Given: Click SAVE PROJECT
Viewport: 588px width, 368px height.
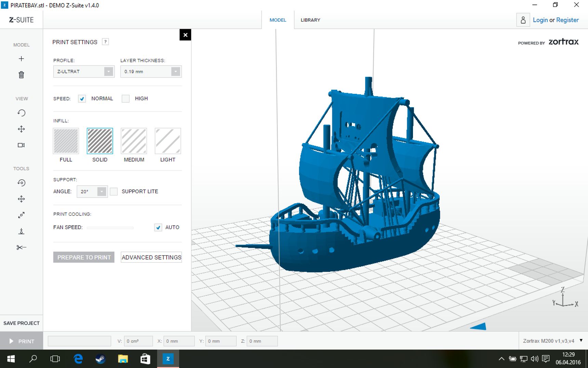Looking at the screenshot, I should coord(21,323).
